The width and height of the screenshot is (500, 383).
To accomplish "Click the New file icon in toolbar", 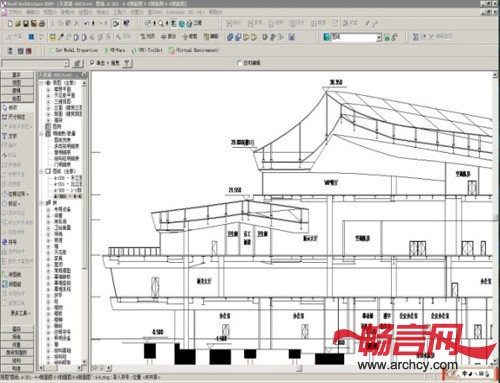I will (10, 24).
